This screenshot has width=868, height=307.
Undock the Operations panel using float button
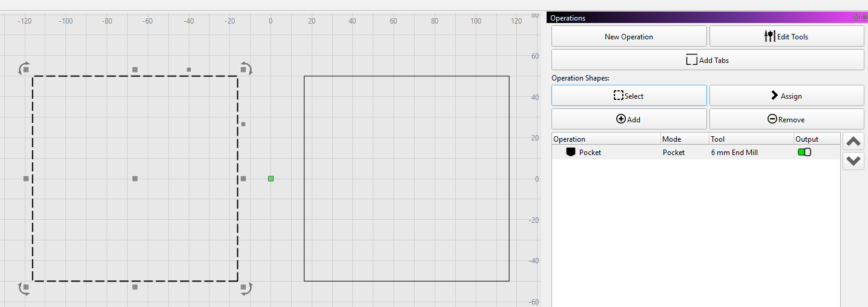[856, 18]
